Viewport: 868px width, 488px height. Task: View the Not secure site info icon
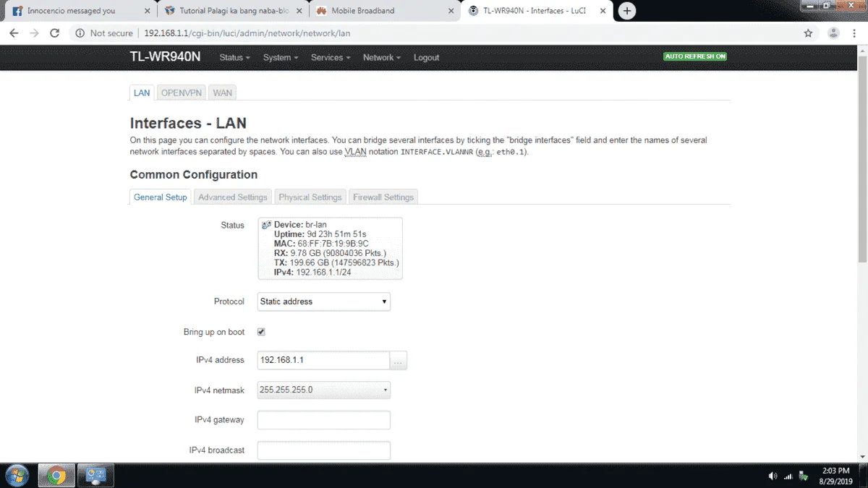pos(80,33)
